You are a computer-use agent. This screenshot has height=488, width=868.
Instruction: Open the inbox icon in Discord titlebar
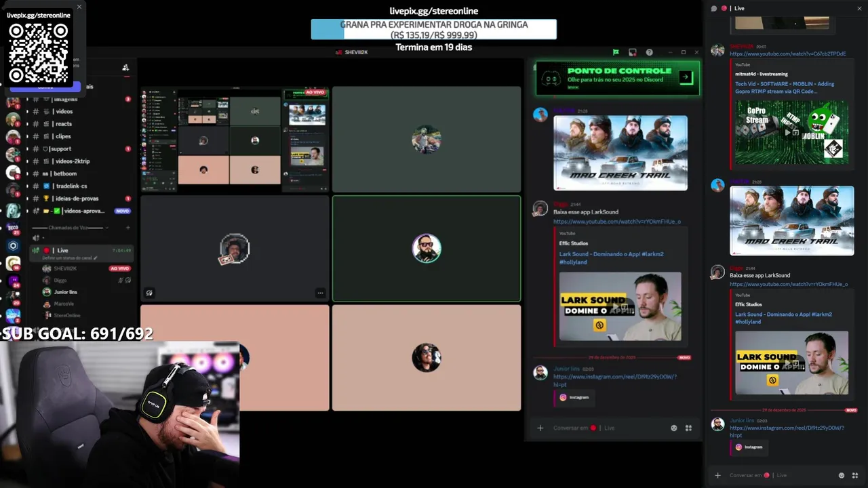pos(633,52)
